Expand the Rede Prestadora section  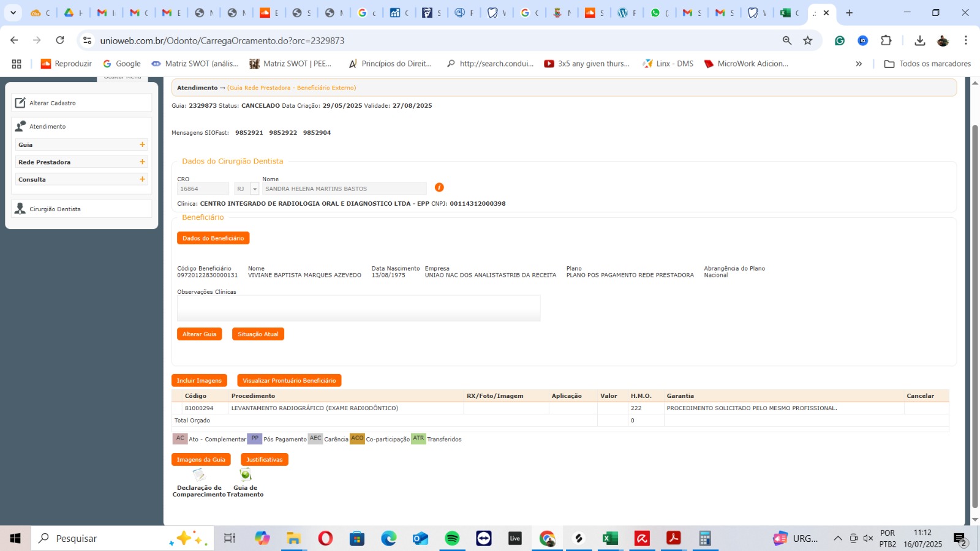pyautogui.click(x=142, y=162)
